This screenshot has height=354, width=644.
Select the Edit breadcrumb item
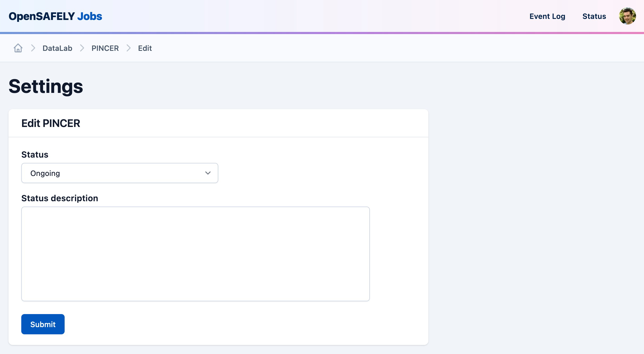click(x=145, y=48)
